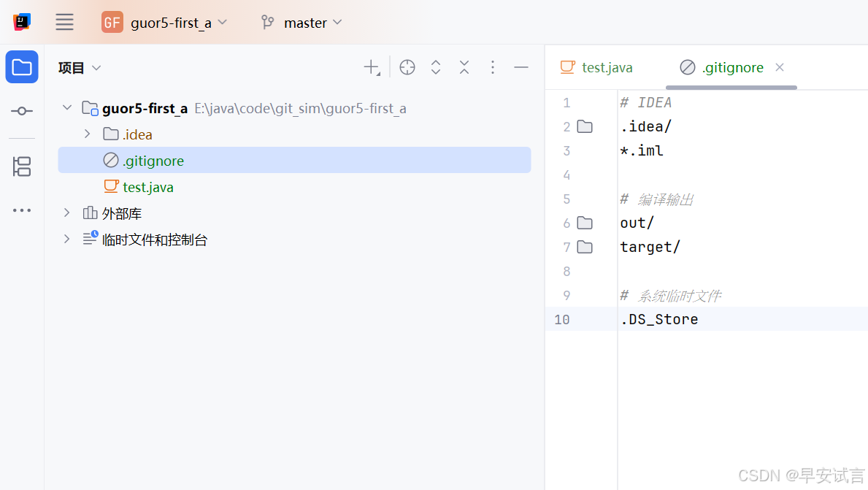Click the new file plus icon
The width and height of the screenshot is (868, 490).
(372, 67)
